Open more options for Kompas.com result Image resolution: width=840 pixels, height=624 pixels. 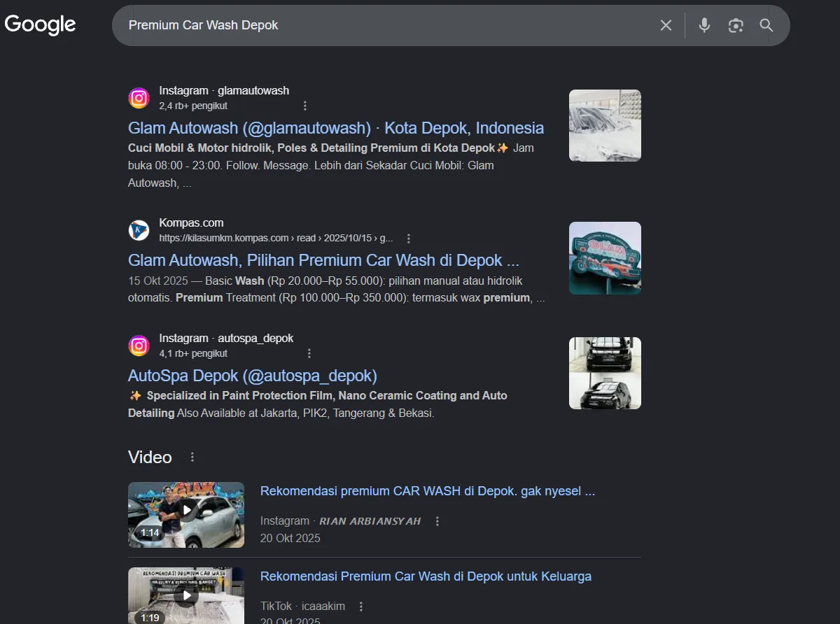coord(409,238)
